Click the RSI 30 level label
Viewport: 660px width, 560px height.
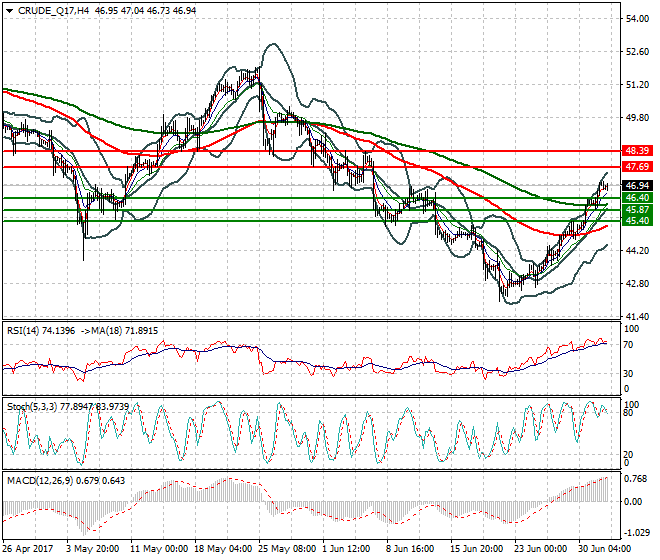point(628,373)
